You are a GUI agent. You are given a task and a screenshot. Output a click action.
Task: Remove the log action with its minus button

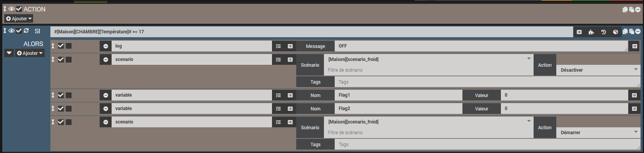click(x=105, y=46)
